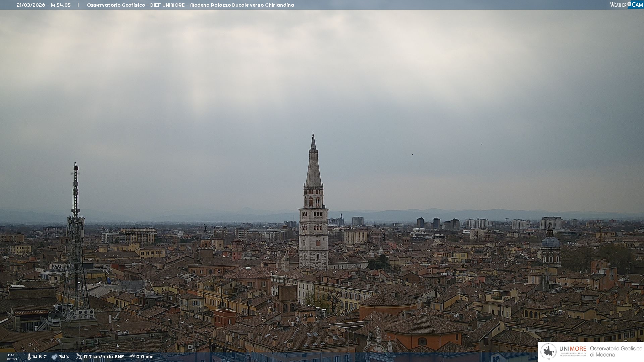
Task: Click the 14:54:05 time stamp
Action: click(x=60, y=5)
